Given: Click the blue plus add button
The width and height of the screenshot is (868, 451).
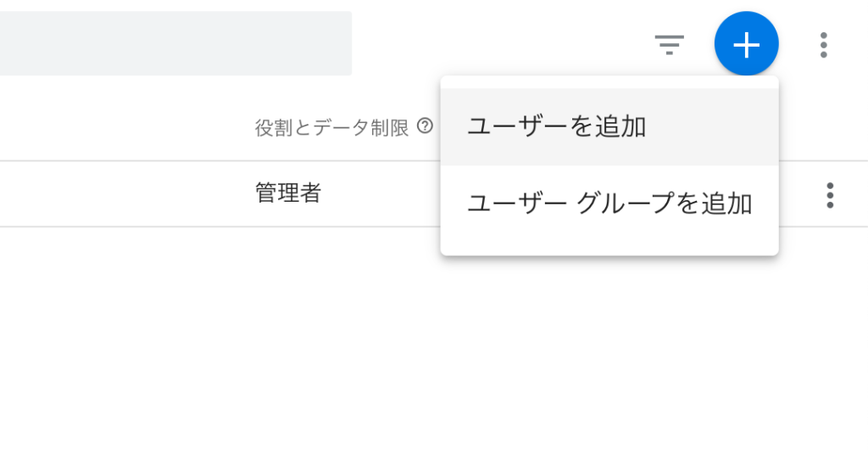Looking at the screenshot, I should coord(746,44).
